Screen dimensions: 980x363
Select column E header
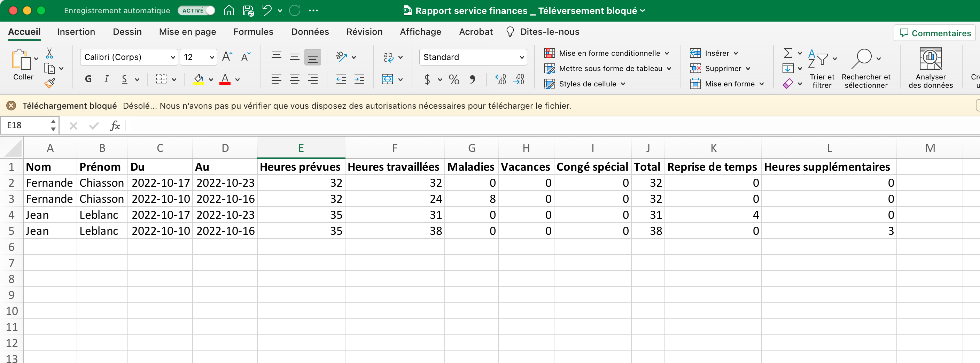(x=301, y=148)
